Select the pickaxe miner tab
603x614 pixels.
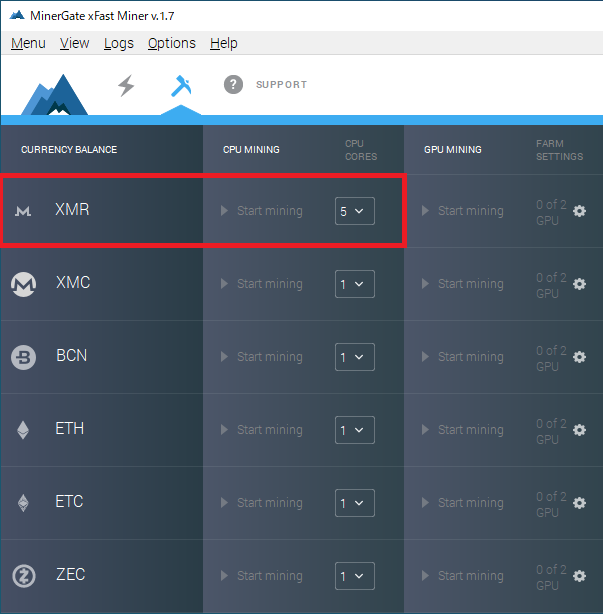coord(181,86)
